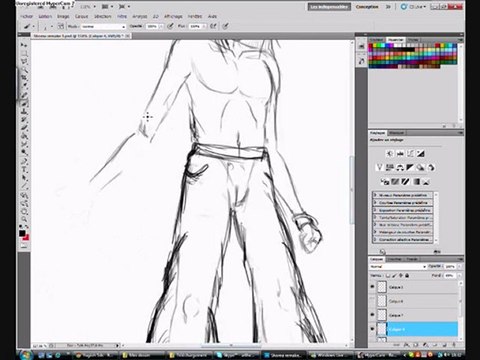Add a Selective Color adjustment

pos(426,182)
